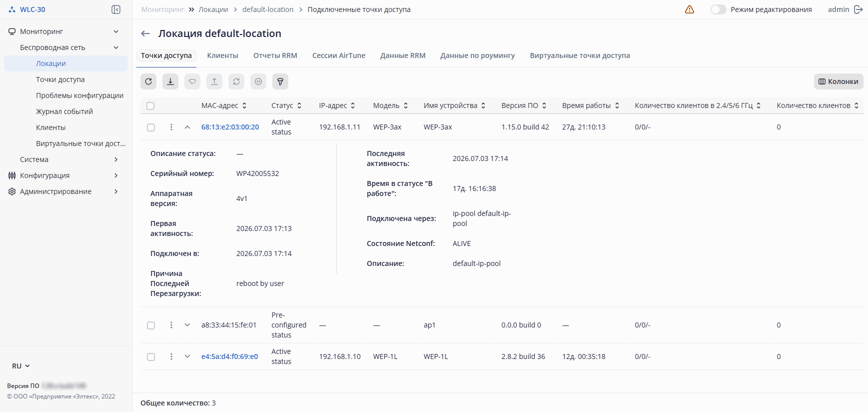868x412 pixels.
Task: Sort by Имя устройства column arrows
Action: tap(483, 105)
